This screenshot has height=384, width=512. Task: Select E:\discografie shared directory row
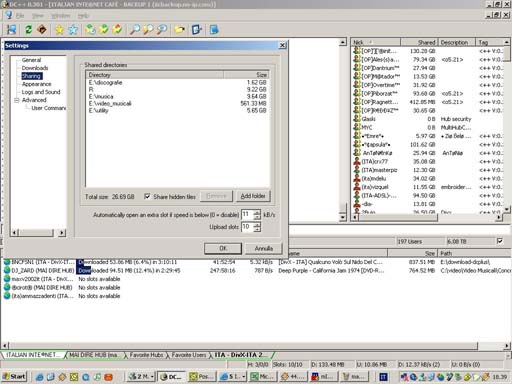tap(177, 82)
